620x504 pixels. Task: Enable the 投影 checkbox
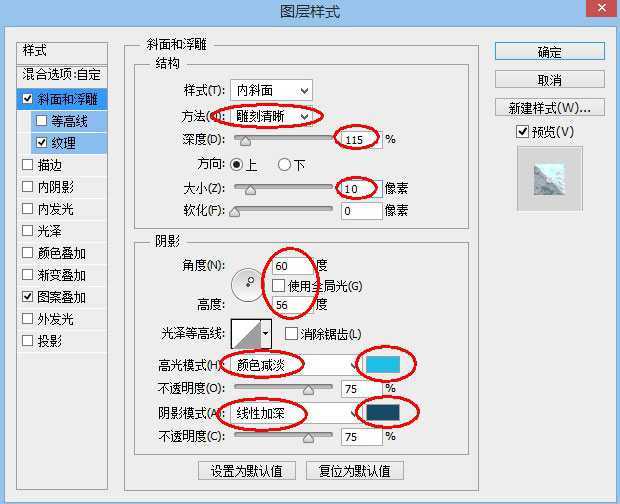click(27, 340)
